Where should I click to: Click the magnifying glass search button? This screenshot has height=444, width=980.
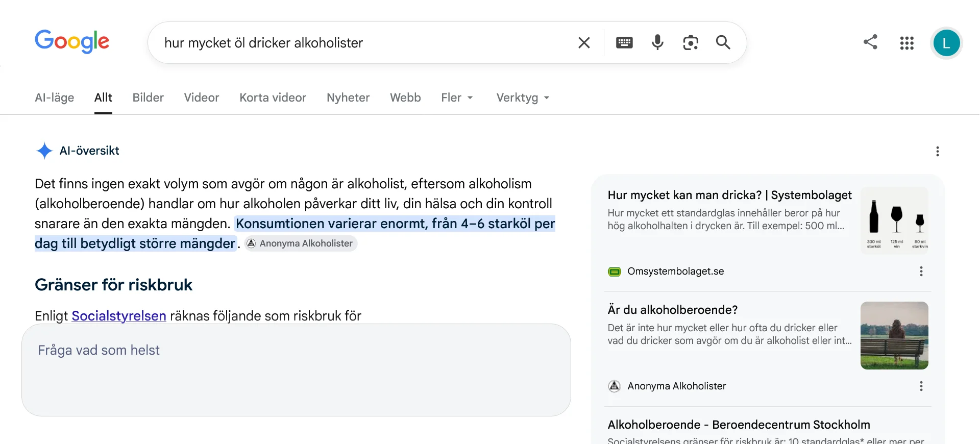pyautogui.click(x=723, y=42)
